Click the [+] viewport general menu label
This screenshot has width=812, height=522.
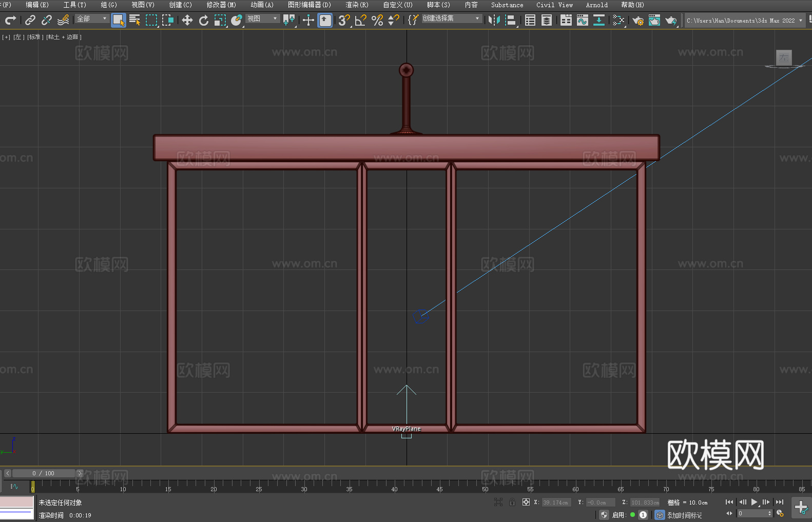[x=6, y=37]
